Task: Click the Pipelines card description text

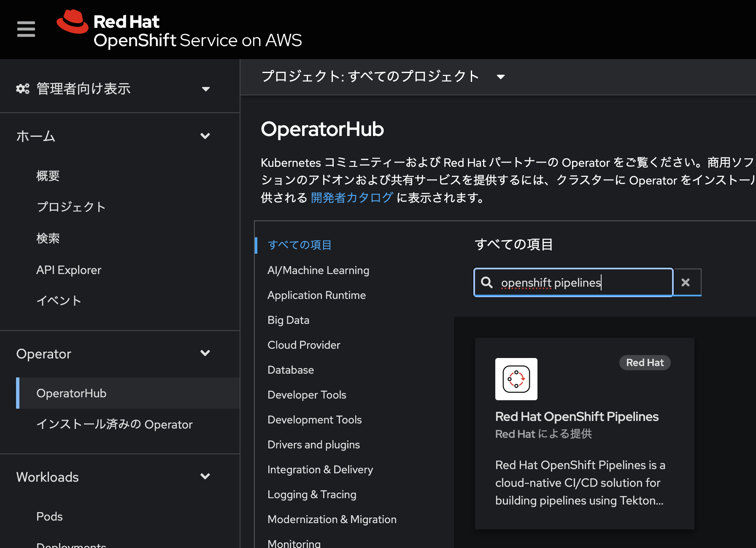Action: point(580,483)
